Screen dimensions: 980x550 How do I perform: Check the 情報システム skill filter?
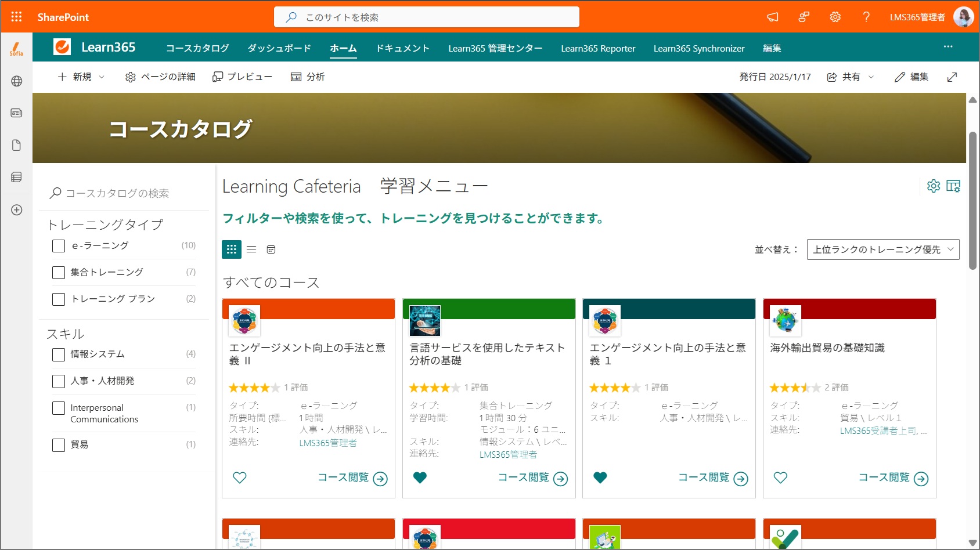(x=59, y=354)
